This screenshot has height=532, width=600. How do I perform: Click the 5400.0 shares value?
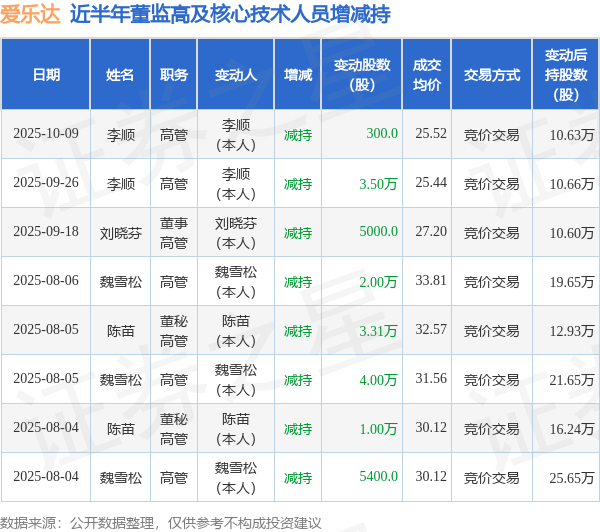point(378,477)
